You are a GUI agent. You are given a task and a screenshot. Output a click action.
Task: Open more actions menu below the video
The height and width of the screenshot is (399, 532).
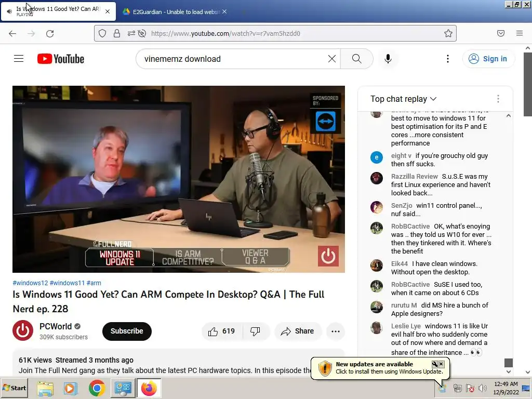tap(335, 331)
